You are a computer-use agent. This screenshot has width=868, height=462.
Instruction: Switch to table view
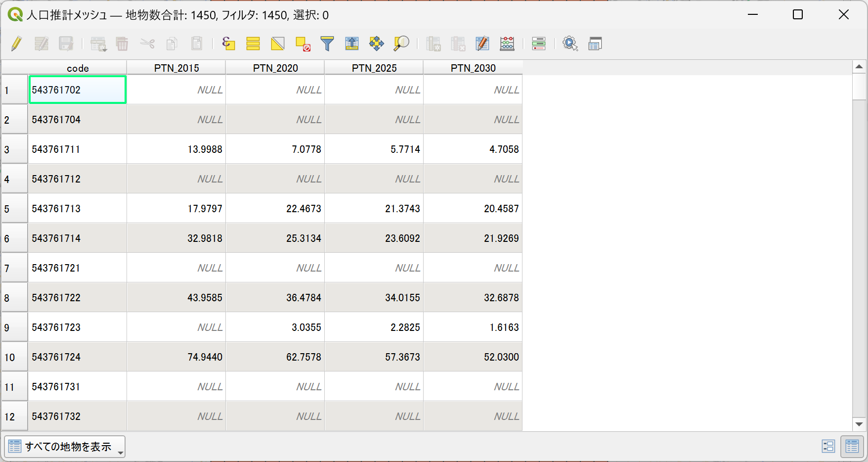[852, 446]
